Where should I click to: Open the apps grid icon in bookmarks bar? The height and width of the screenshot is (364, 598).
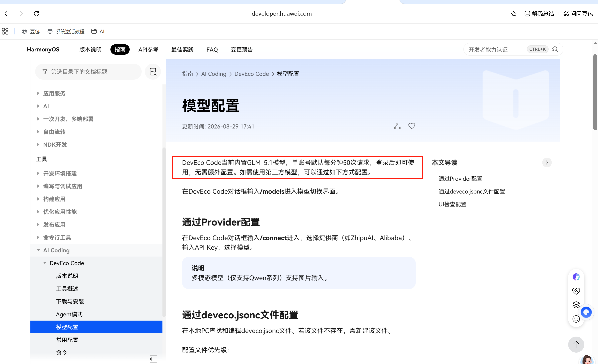5,31
